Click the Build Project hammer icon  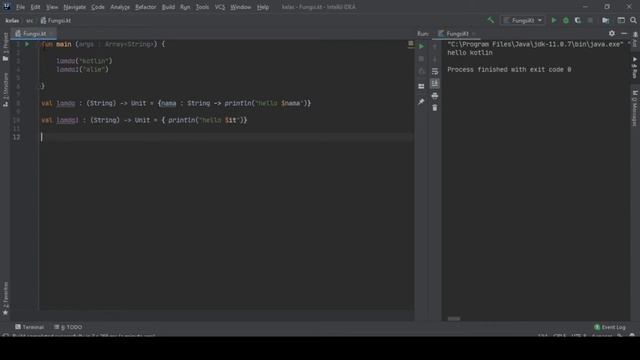pos(491,20)
